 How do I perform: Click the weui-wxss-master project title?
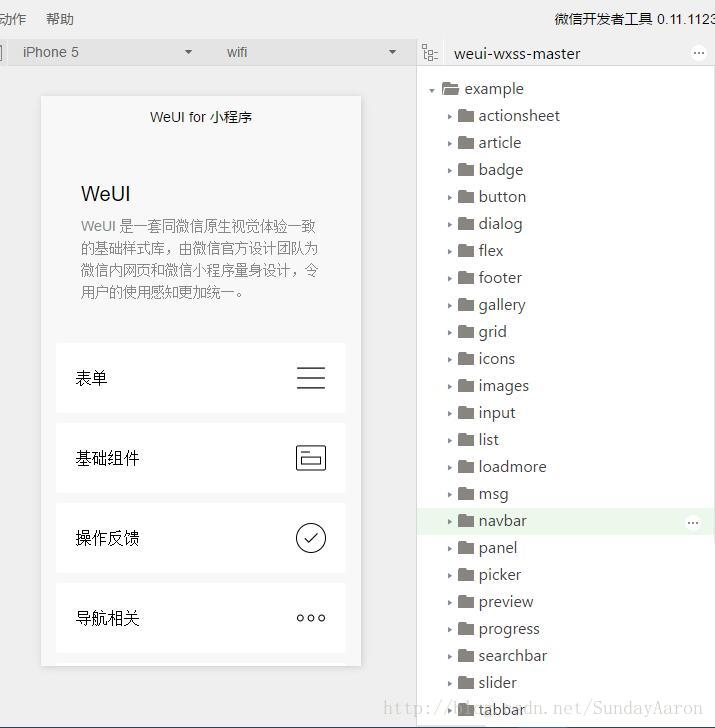517,53
